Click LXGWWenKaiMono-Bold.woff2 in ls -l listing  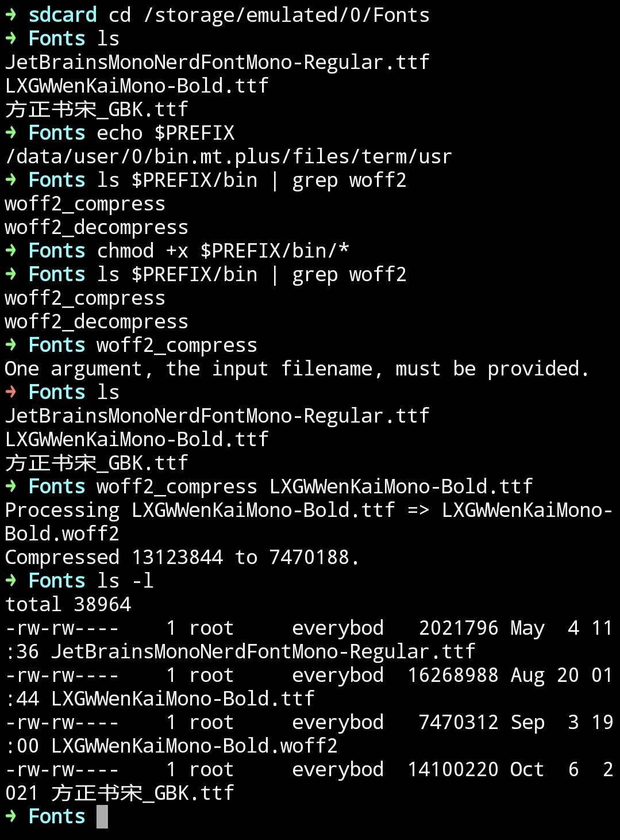point(194,746)
